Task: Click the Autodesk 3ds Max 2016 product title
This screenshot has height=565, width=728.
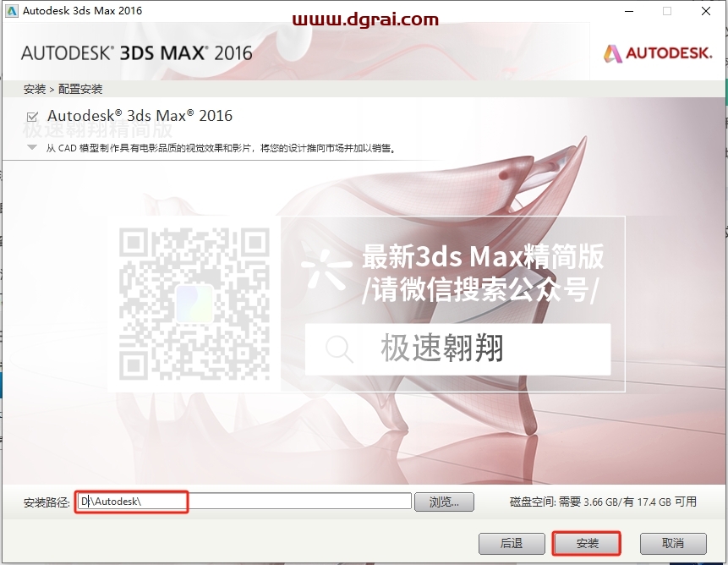Action: [x=140, y=116]
